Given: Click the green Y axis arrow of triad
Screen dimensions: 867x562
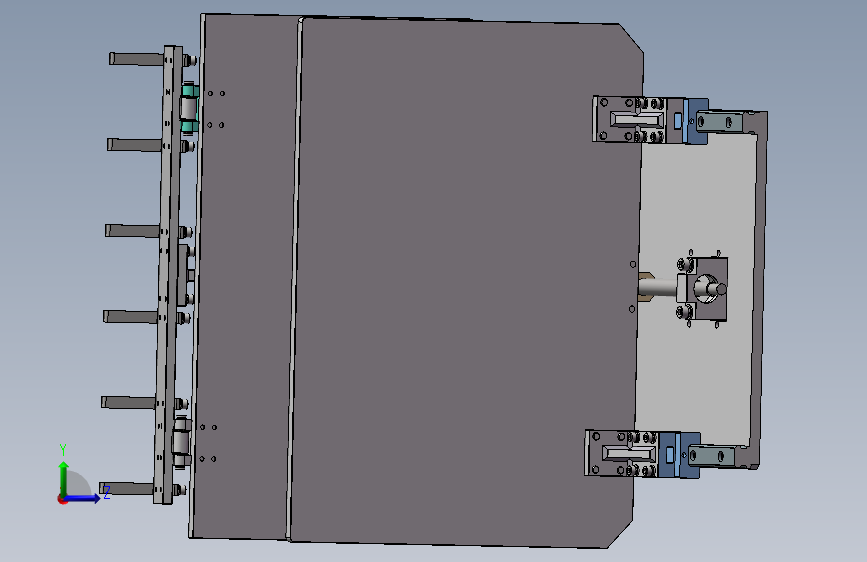Looking at the screenshot, I should 64,476.
